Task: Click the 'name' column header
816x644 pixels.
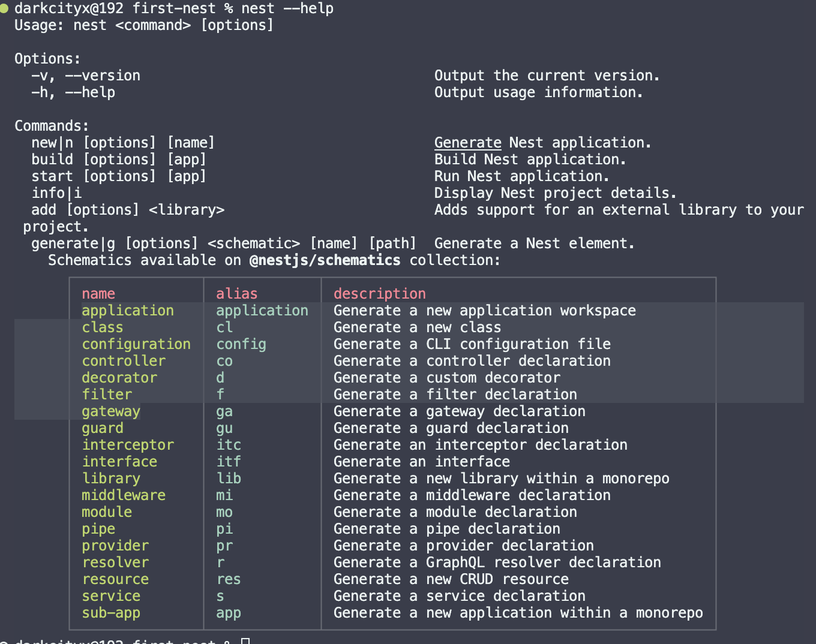Action: [x=98, y=294]
